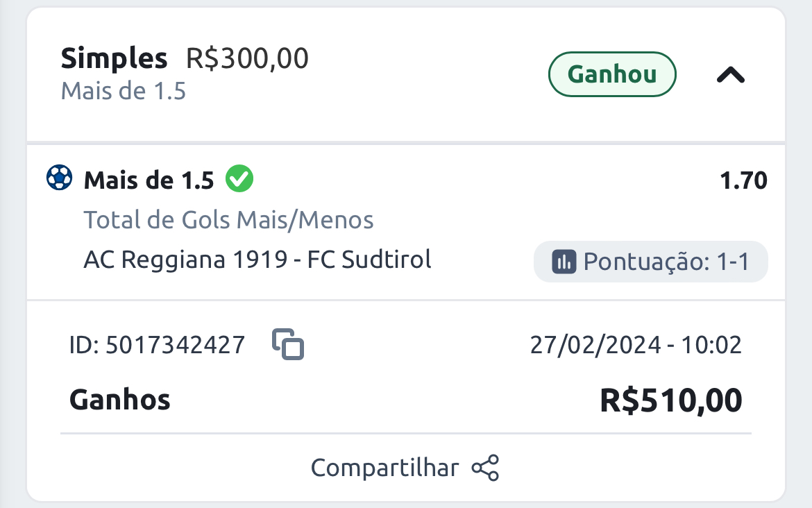The height and width of the screenshot is (508, 812).
Task: Click the Total de Gols Mais/Menos market label
Action: coord(228,220)
